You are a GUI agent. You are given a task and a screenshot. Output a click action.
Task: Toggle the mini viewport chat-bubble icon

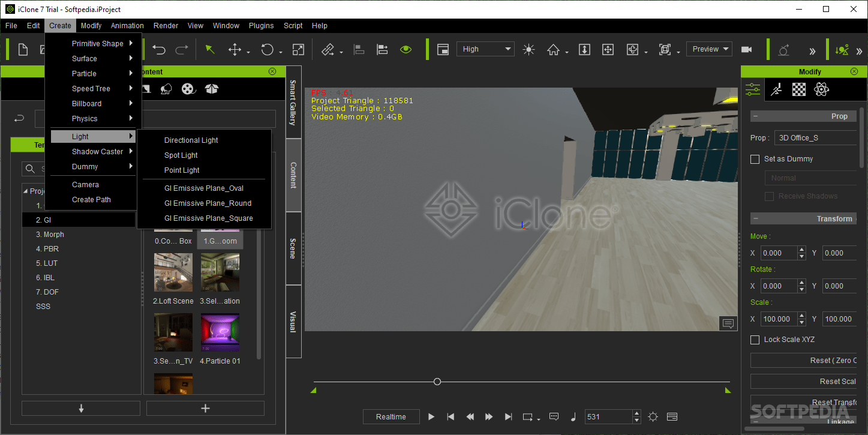pyautogui.click(x=728, y=324)
